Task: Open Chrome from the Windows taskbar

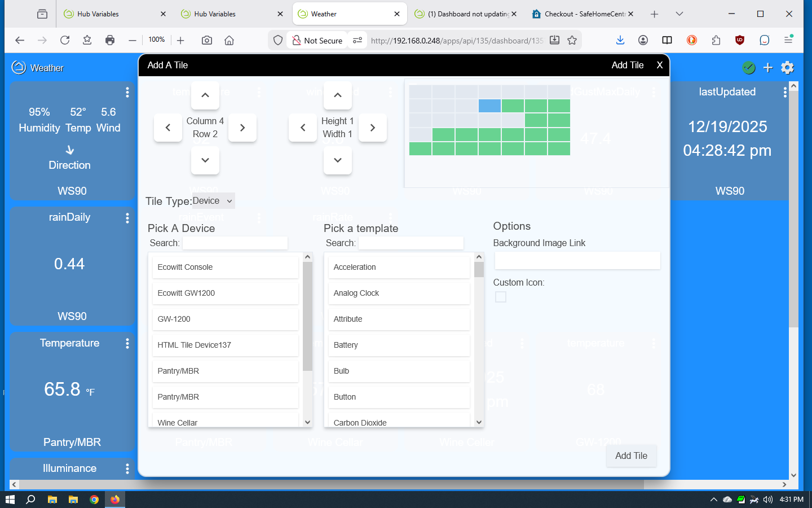Action: (x=94, y=500)
